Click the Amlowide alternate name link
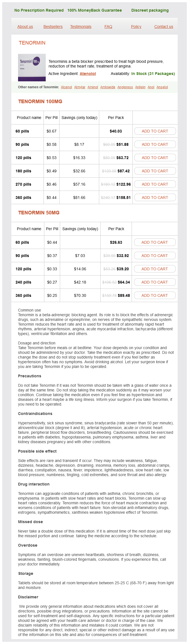Image resolution: width=189 pixels, height=644 pixels. pos(108,87)
